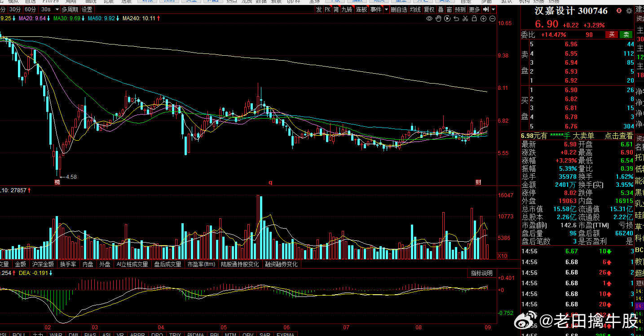
Task: Expand dropdown arrow next to 事件
Action: [x=385, y=9]
